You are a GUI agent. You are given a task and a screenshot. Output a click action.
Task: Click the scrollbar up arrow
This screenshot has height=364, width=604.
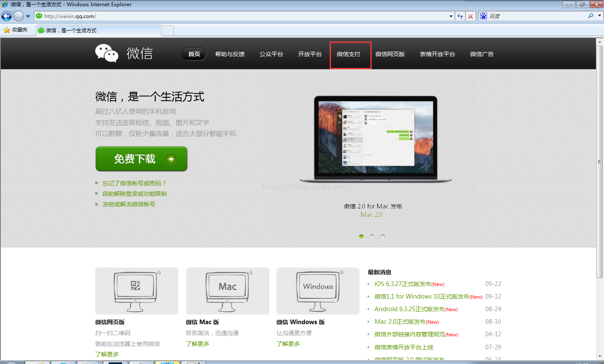pyautogui.click(x=599, y=41)
